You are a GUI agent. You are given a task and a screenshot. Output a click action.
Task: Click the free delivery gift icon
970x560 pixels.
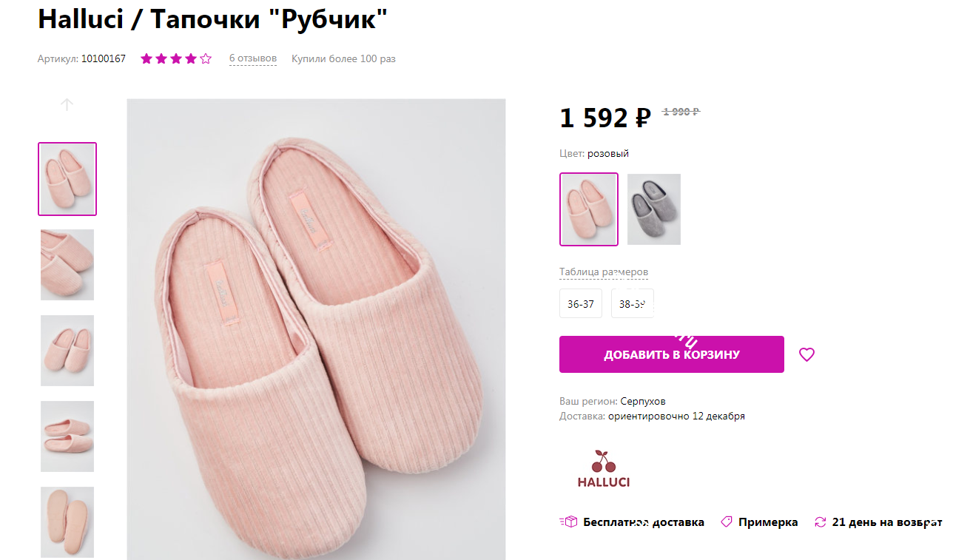point(570,522)
